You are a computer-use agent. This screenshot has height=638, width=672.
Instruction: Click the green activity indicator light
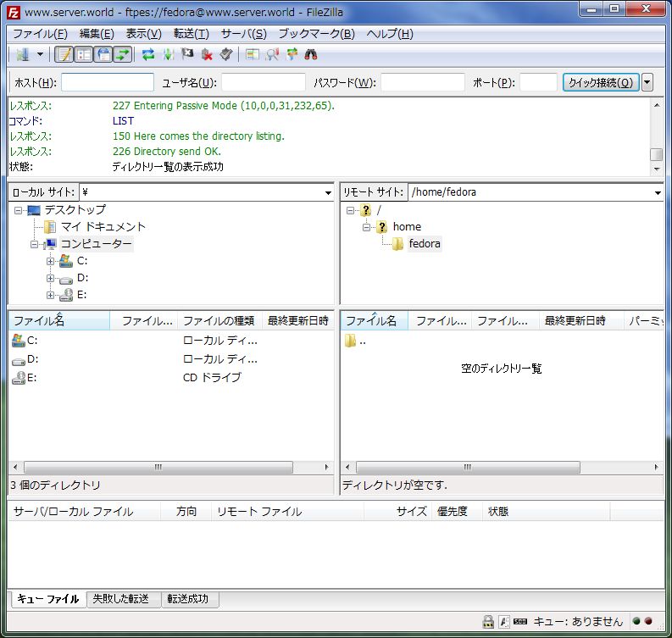(636, 621)
